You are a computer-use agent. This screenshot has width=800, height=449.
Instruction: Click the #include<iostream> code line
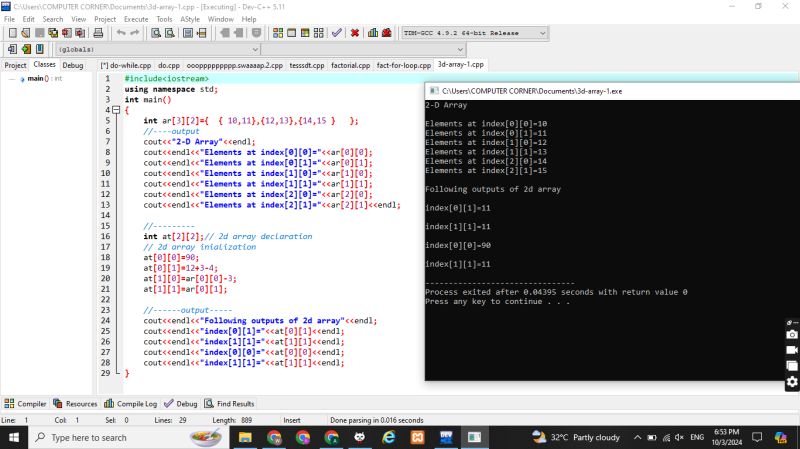[x=166, y=79]
